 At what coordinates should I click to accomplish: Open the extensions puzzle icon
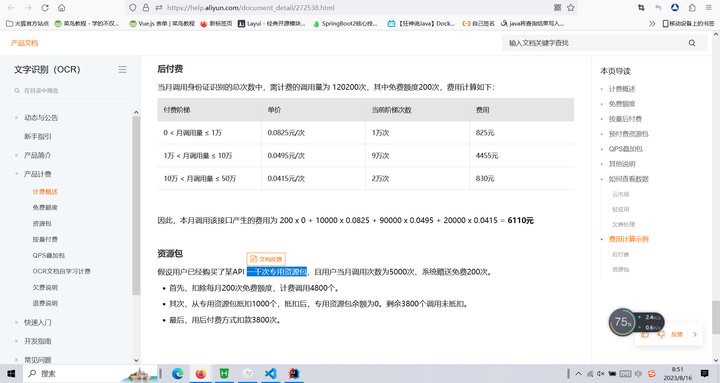click(692, 8)
